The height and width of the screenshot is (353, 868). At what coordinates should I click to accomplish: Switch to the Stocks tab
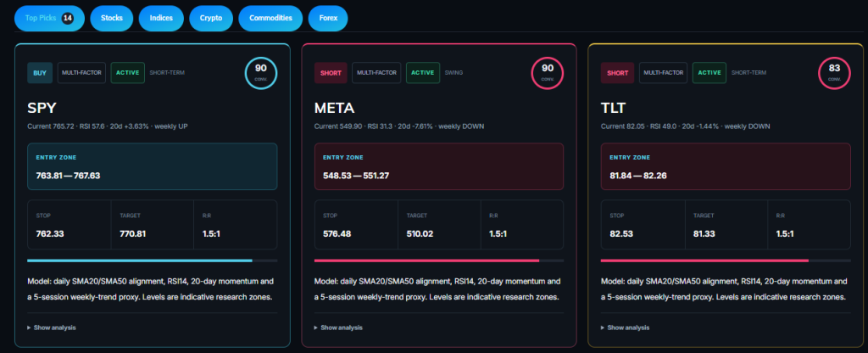coord(112,19)
